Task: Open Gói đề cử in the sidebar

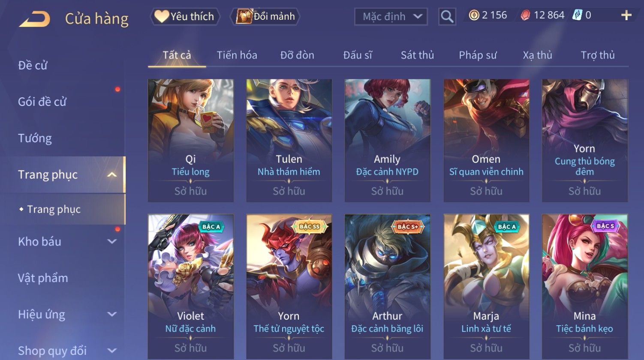Action: 42,102
